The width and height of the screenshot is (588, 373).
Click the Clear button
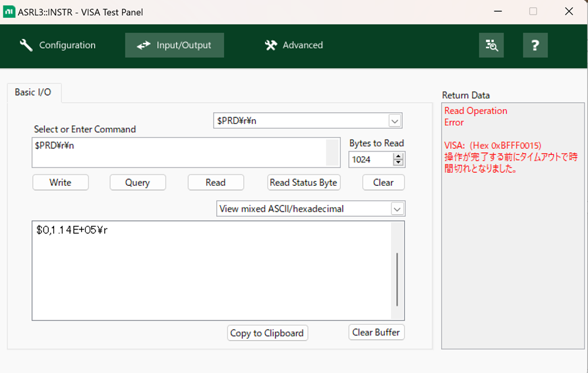[383, 183]
